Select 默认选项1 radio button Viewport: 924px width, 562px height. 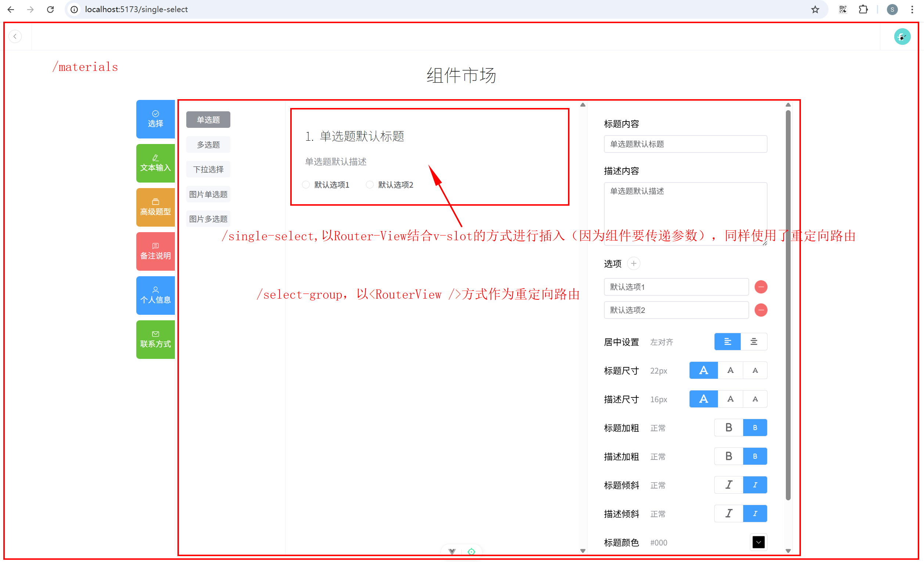(306, 184)
